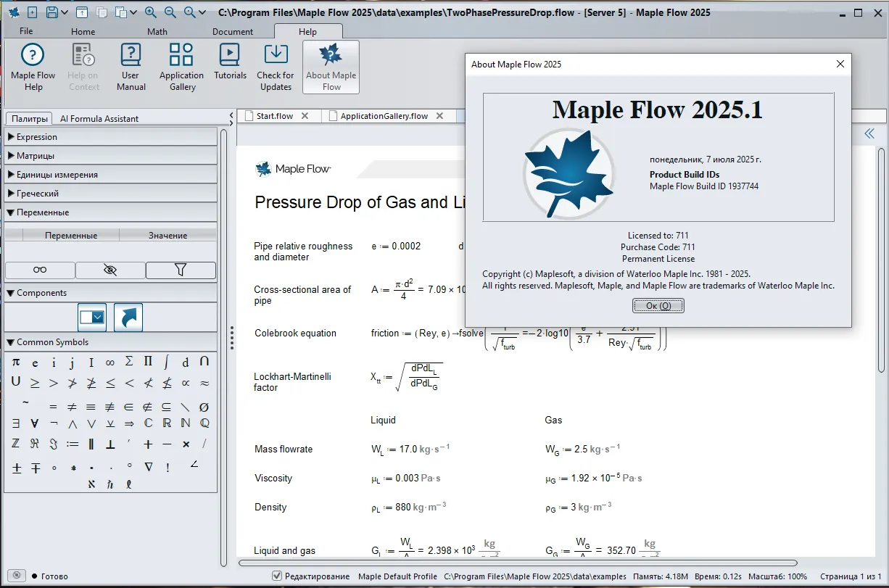Image resolution: width=889 pixels, height=588 pixels.
Task: Insert the approximately equal ≈ symbol
Action: tap(204, 382)
